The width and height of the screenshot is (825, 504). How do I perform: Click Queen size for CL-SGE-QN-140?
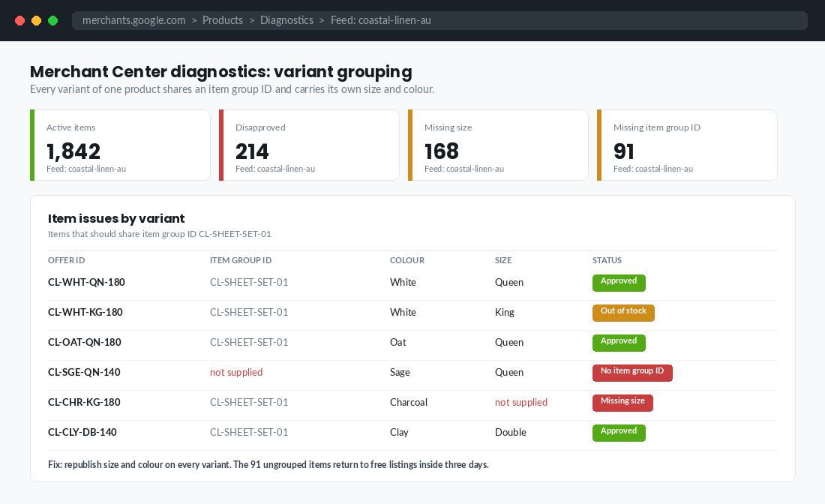pyautogui.click(x=509, y=373)
